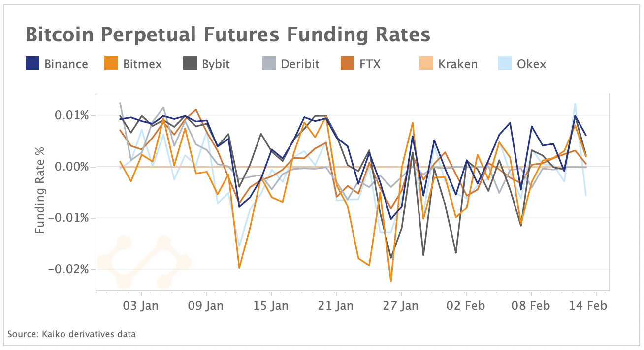The image size is (644, 350).
Task: Click the Deribit light gray legend swatch
Action: pyautogui.click(x=269, y=64)
